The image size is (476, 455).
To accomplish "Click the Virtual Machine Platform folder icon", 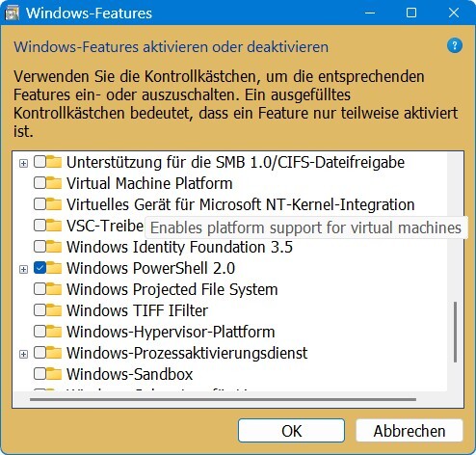I will click(x=54, y=183).
